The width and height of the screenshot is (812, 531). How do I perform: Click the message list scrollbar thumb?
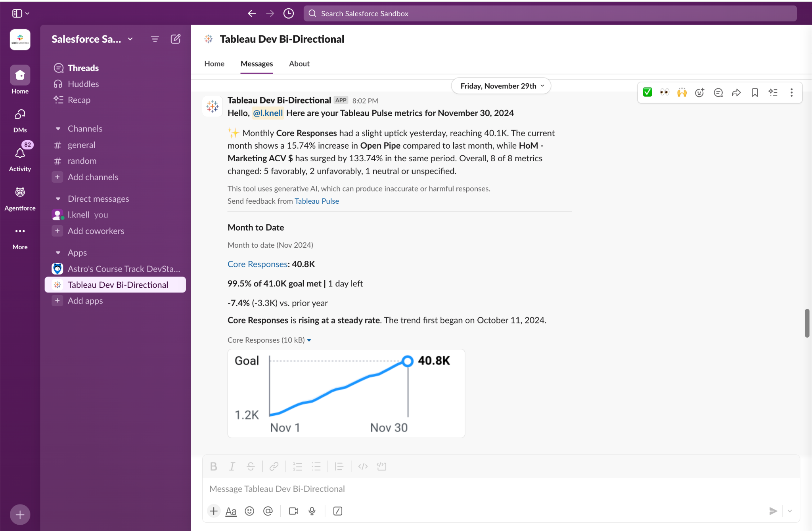click(x=806, y=323)
